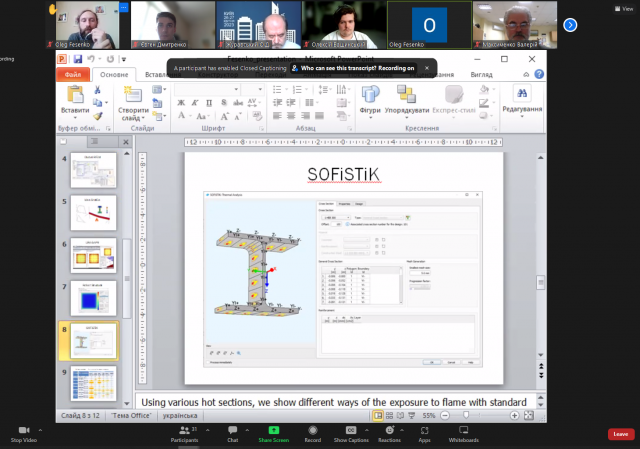
Task: Toggle strikethrough (abc) formatting
Action: tap(238, 103)
